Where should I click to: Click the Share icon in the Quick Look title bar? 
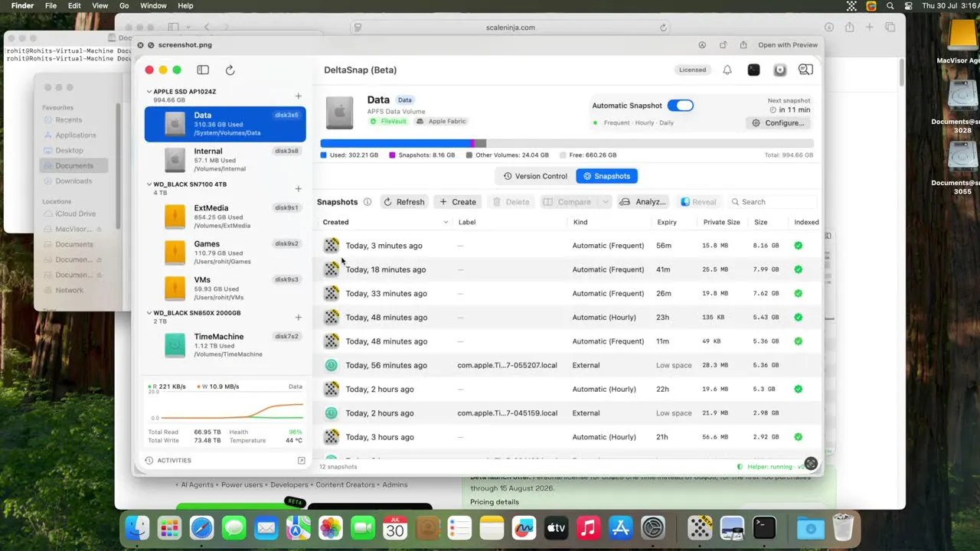click(743, 45)
